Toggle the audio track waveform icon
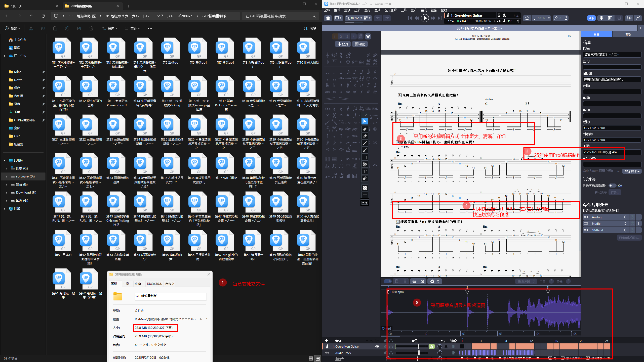The image size is (644, 362). pyautogui.click(x=592, y=18)
